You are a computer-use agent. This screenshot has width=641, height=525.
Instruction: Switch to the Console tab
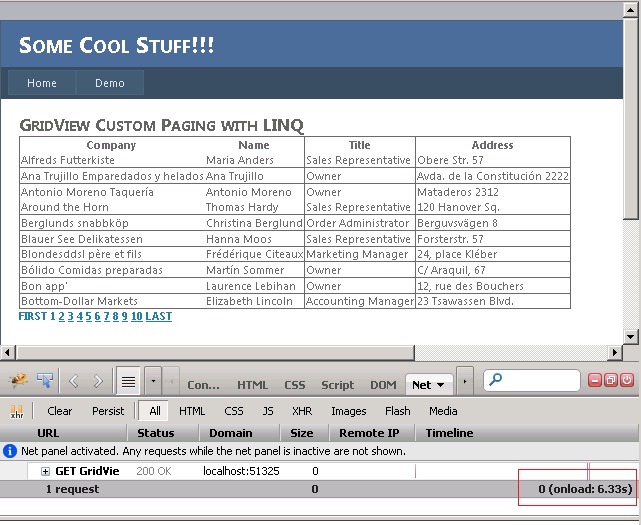203,385
